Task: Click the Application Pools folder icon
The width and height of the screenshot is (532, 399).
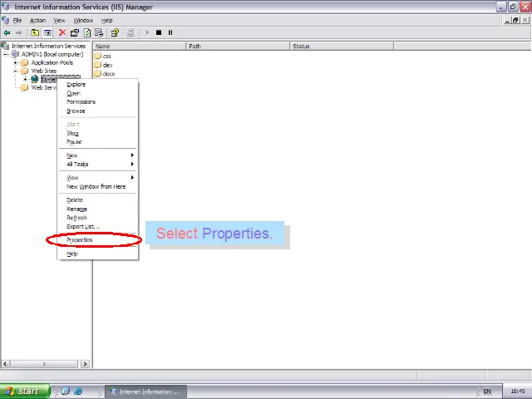Action: [x=24, y=62]
